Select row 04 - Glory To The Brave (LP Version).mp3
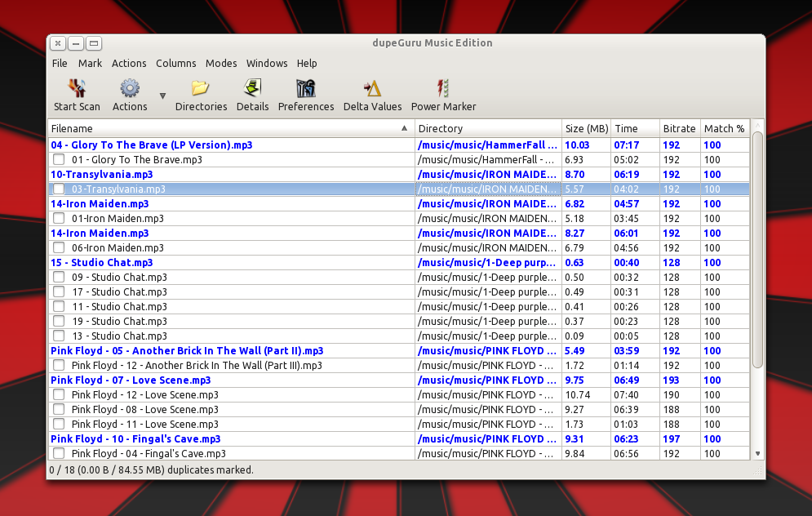812x516 pixels. coord(399,145)
